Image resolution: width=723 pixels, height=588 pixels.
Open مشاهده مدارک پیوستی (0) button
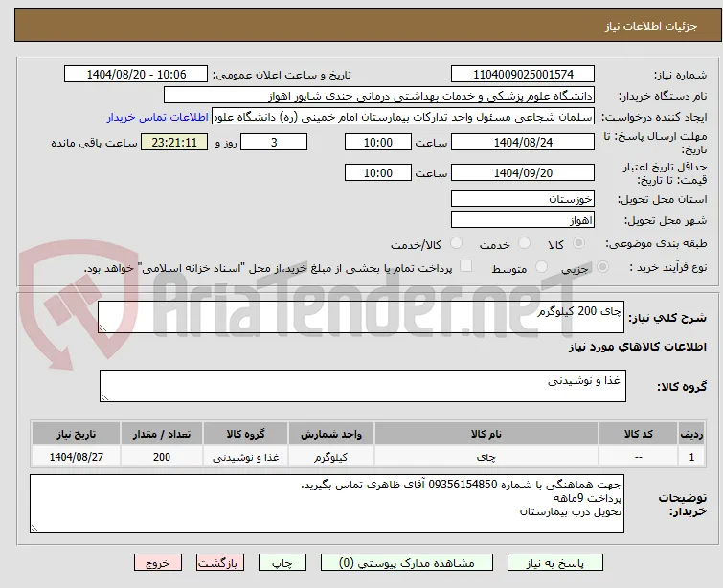tap(407, 563)
